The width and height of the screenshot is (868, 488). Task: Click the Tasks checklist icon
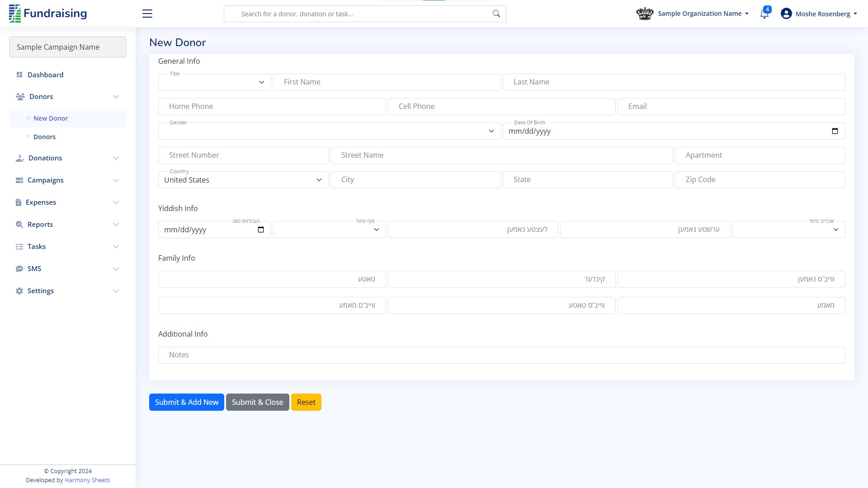[x=19, y=247]
